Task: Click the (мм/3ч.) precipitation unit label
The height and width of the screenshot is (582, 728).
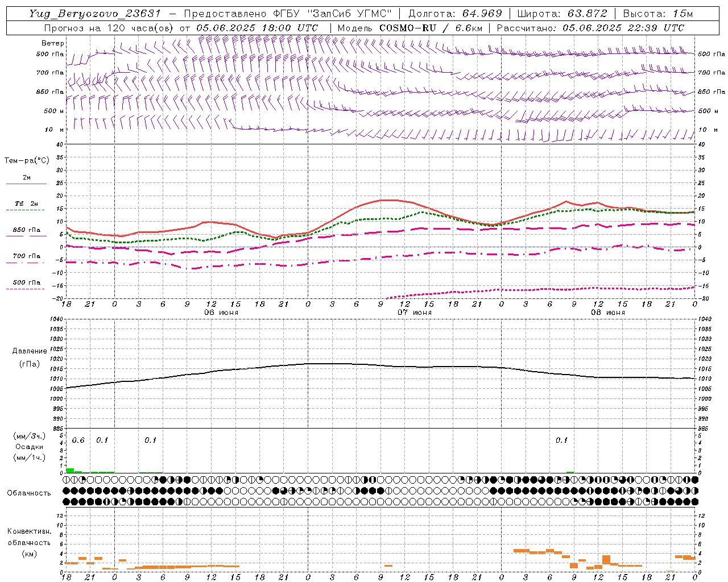Action: (x=30, y=436)
